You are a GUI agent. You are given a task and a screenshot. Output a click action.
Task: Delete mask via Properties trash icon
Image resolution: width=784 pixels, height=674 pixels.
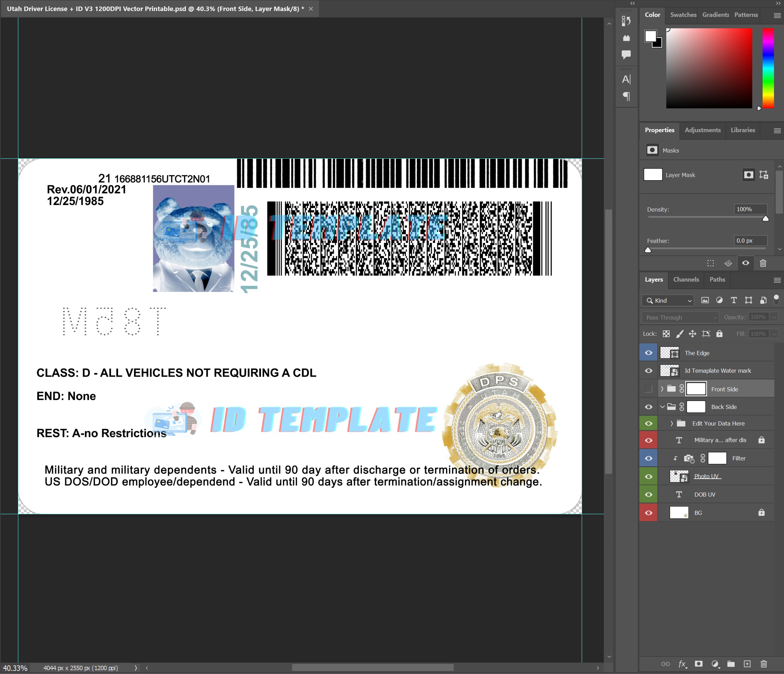pos(763,263)
